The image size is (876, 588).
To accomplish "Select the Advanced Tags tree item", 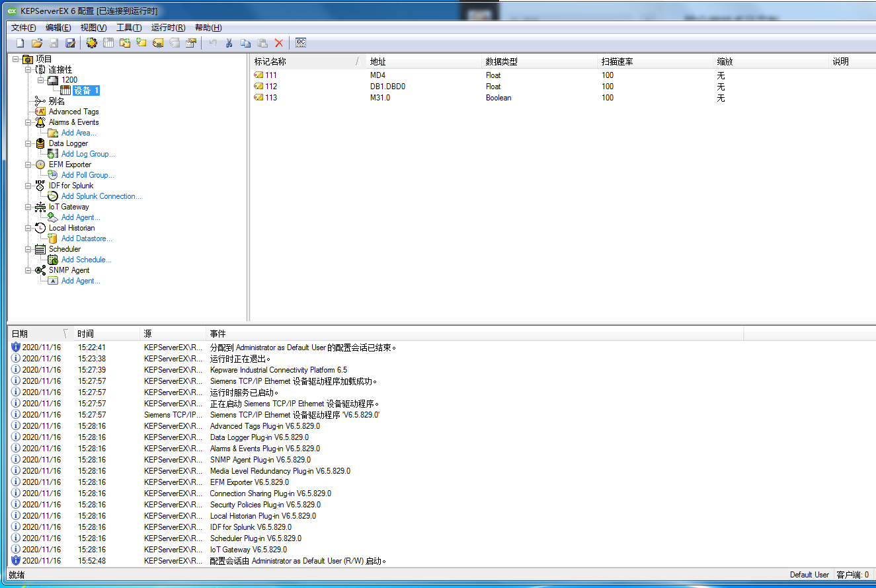I will pyautogui.click(x=73, y=112).
